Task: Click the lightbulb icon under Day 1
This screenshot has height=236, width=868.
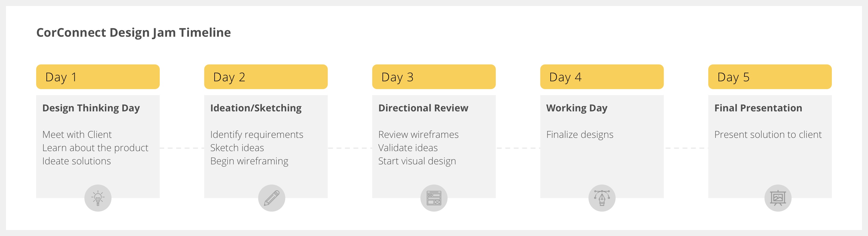Action: tap(98, 198)
